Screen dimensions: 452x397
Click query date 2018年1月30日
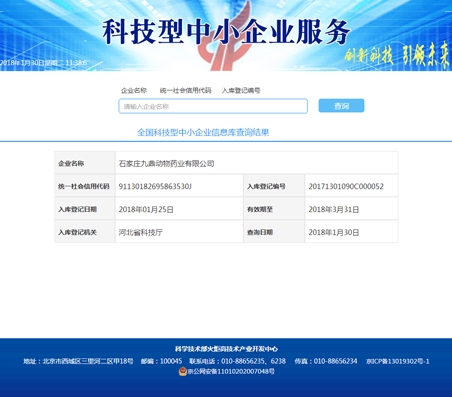334,232
